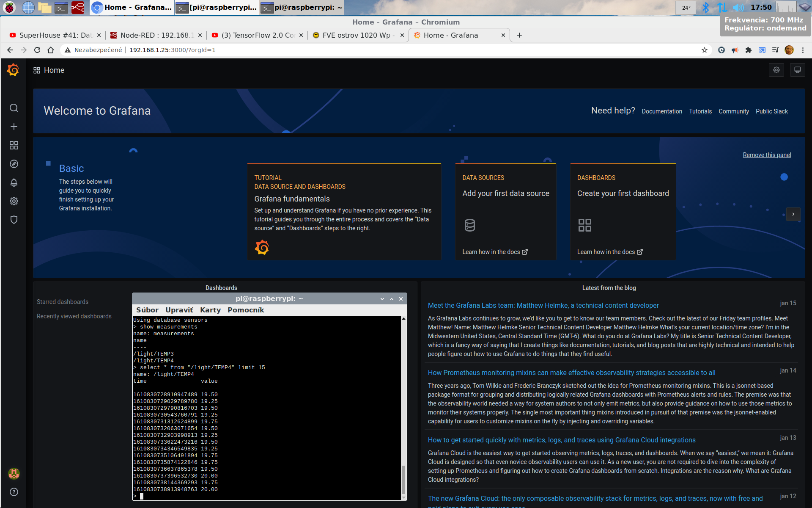Bookmark page with the star icon
Viewport: 812px width, 508px height.
coord(705,50)
